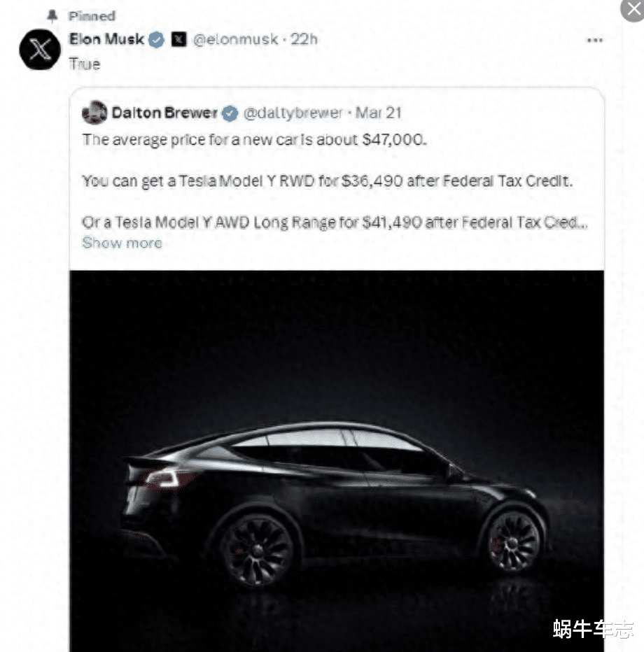
Task: Close the image viewer with X button
Action: coord(633,9)
